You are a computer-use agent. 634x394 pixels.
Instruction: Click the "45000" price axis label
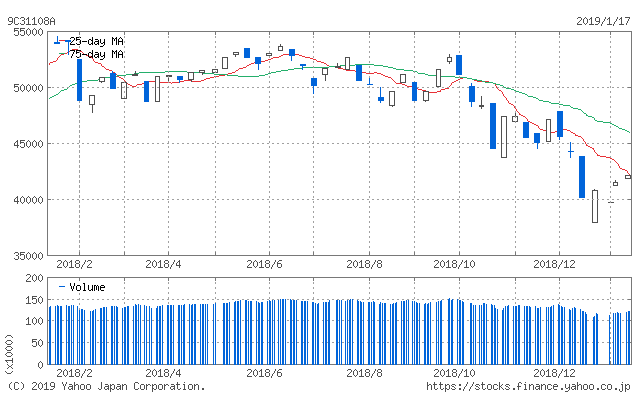tap(28, 144)
